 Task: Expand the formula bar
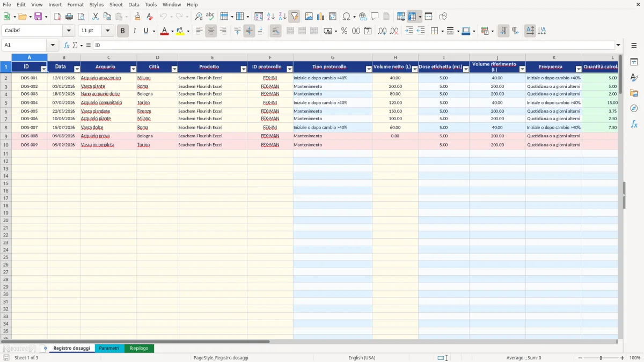(x=618, y=46)
